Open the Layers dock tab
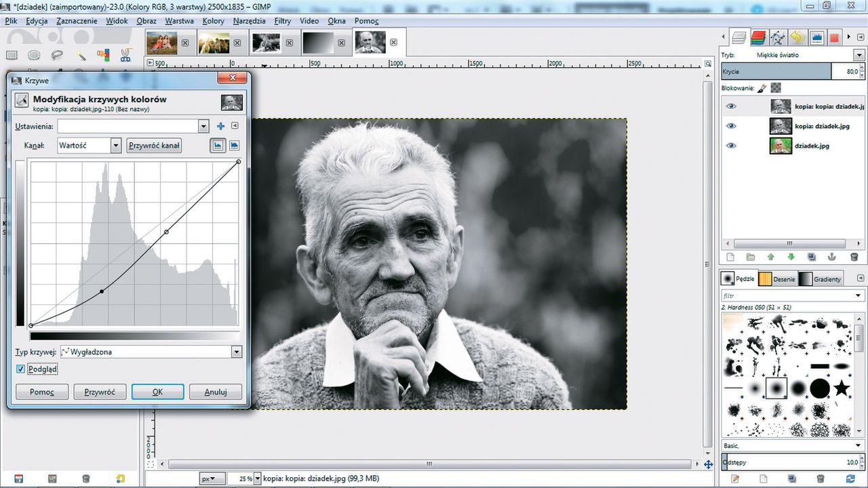This screenshot has width=868, height=488. (x=739, y=37)
